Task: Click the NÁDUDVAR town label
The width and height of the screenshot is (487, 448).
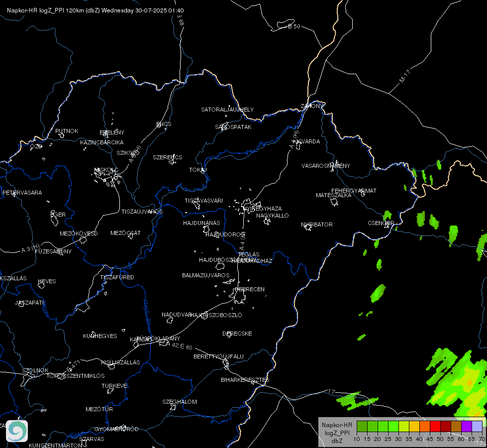Action: coord(176,315)
